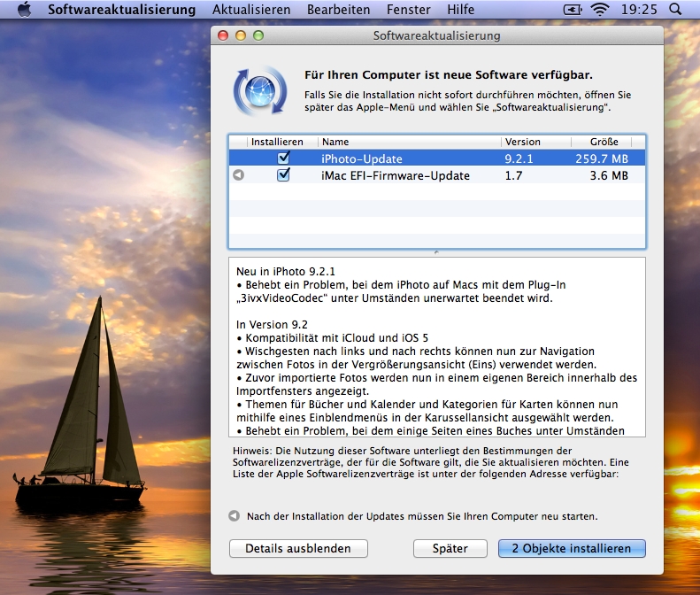This screenshot has width=700, height=595.
Task: Click restart-required icon beside iMac EFI-Firmware-Update
Action: coord(238,175)
